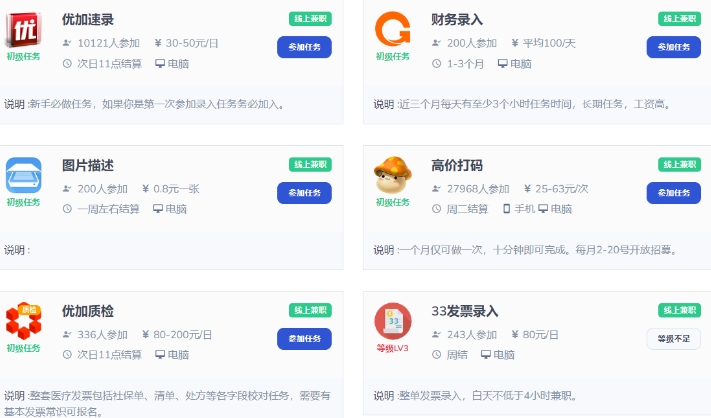
Task: Click the 33发票录入 invoice logo
Action: click(x=393, y=321)
